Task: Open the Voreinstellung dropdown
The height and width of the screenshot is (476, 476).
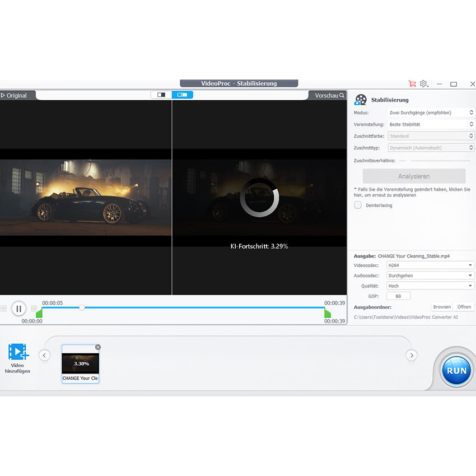Action: click(431, 124)
